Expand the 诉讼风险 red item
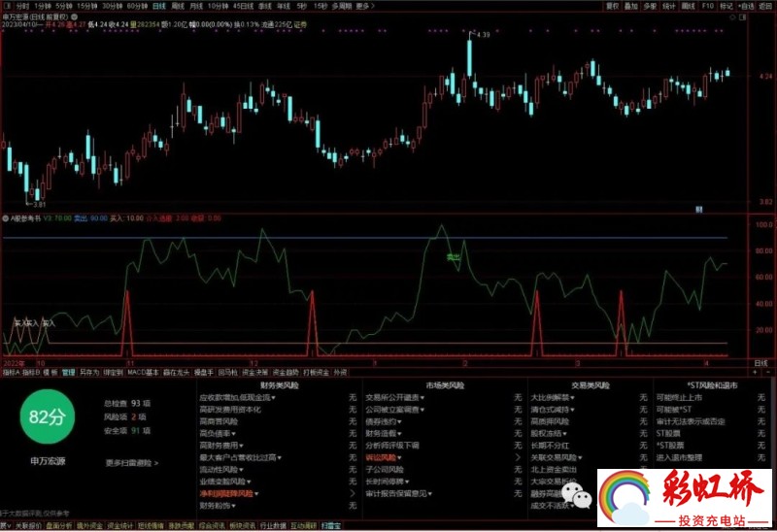Screen dimensions: 777x532 [x=382, y=456]
